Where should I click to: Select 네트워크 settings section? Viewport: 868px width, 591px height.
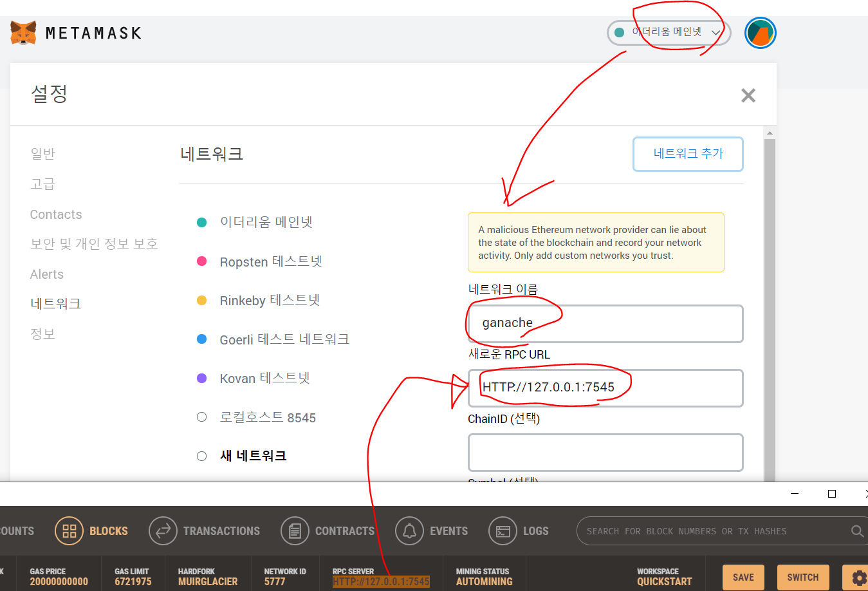click(55, 304)
